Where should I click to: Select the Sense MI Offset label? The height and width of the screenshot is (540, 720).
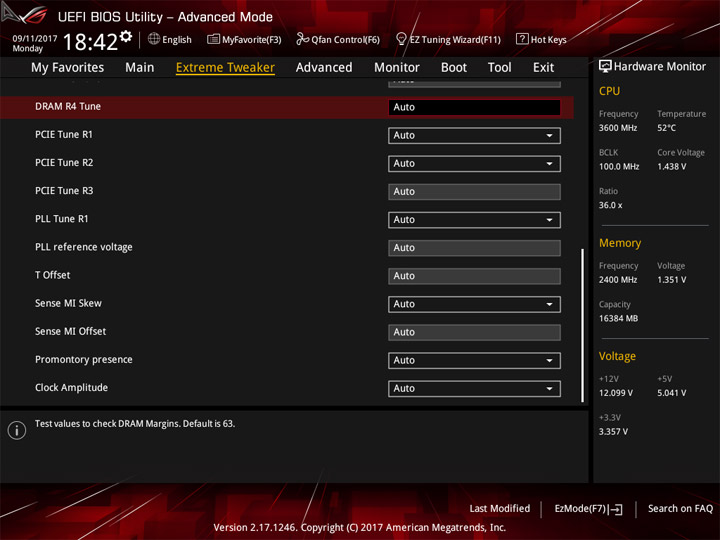click(70, 332)
